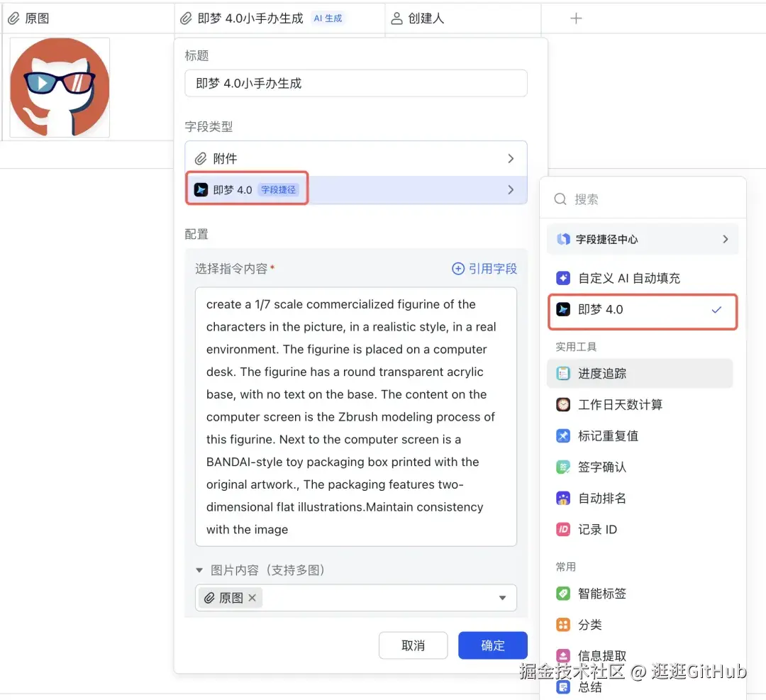
Task: Open the 工作日天数计算 tool icon
Action: pos(562,404)
